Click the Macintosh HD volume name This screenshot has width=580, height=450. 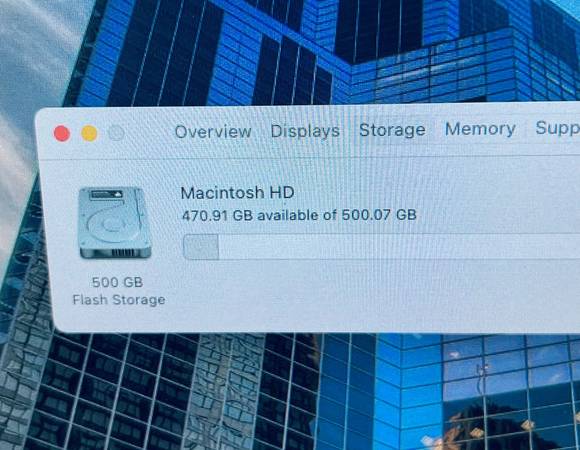pyautogui.click(x=237, y=193)
